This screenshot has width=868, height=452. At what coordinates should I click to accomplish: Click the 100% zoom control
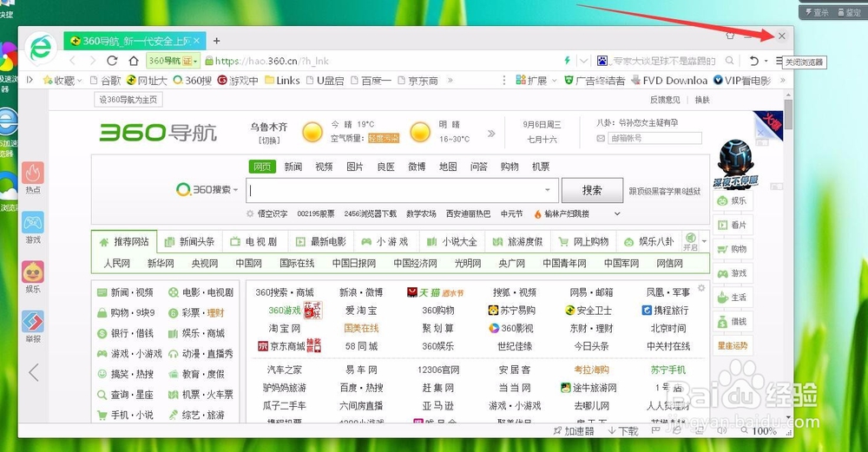[759, 430]
